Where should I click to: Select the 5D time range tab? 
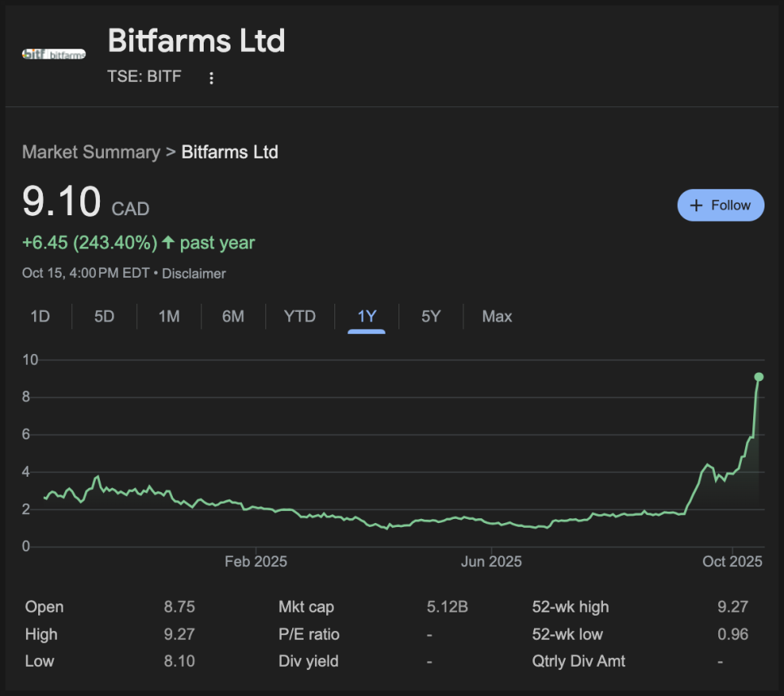click(x=104, y=317)
